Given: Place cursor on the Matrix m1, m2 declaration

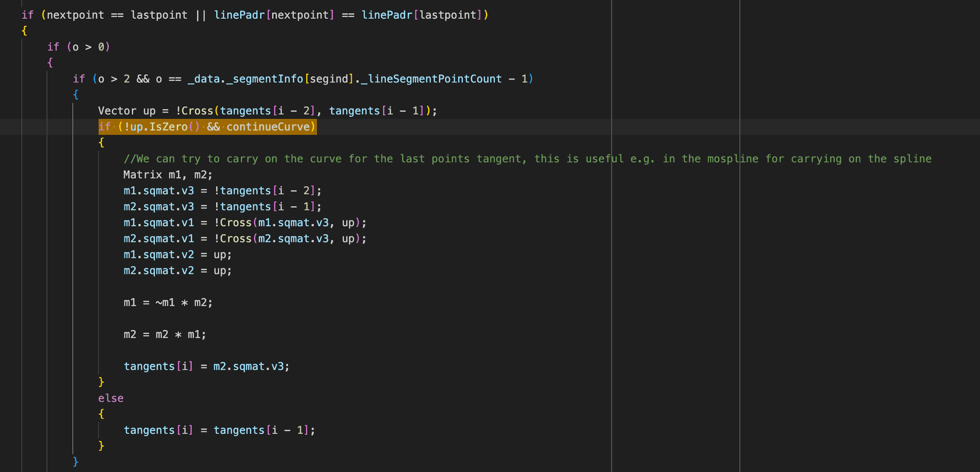Looking at the screenshot, I should pos(167,175).
